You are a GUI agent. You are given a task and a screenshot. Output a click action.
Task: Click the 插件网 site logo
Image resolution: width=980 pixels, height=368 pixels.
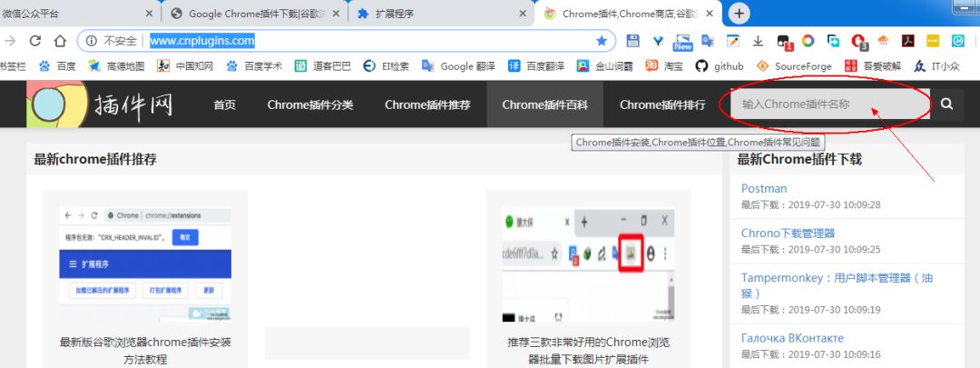click(100, 104)
